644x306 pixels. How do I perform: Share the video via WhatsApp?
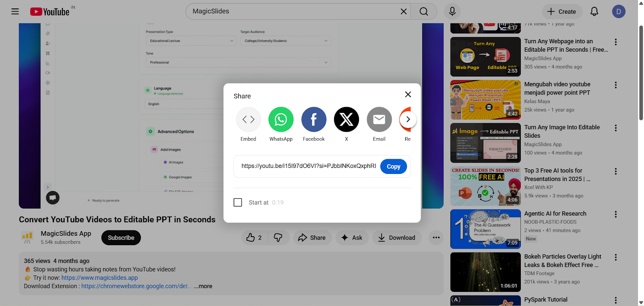(x=281, y=124)
